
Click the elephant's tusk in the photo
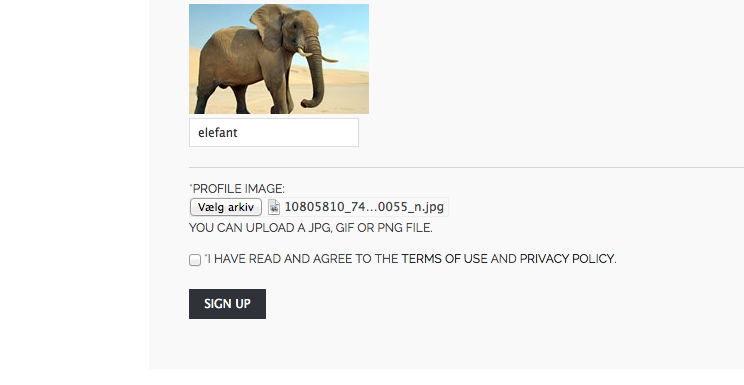[328, 59]
